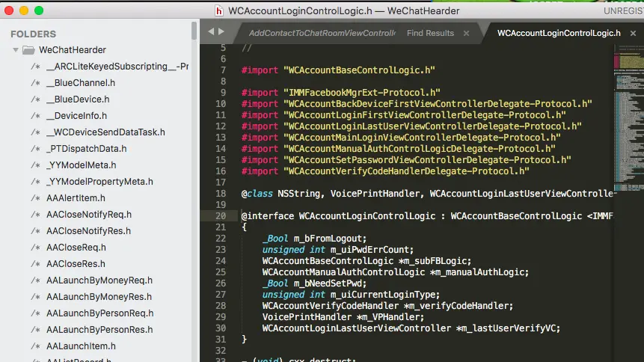This screenshot has height=362, width=644.
Task: Click the IMMFacebookMgrExt-Protocol.h import string
Action: click(x=361, y=93)
